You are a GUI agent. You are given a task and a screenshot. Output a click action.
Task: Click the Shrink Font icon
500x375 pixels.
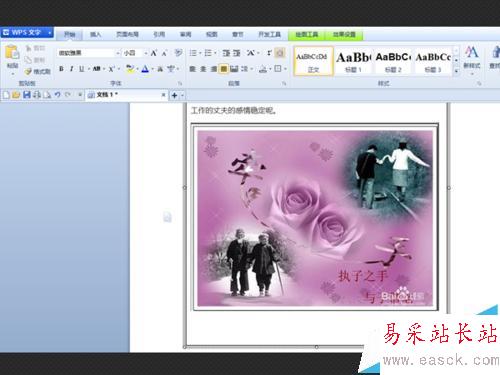164,53
